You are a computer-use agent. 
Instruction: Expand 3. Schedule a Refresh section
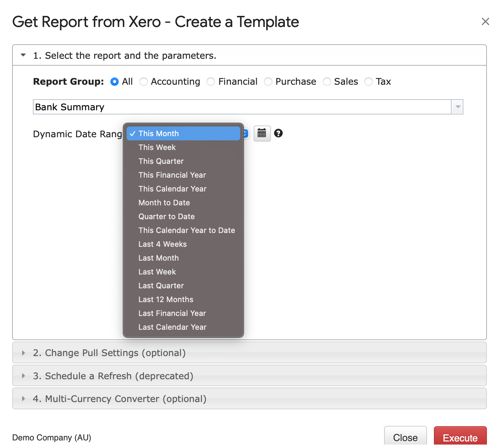[x=249, y=376]
